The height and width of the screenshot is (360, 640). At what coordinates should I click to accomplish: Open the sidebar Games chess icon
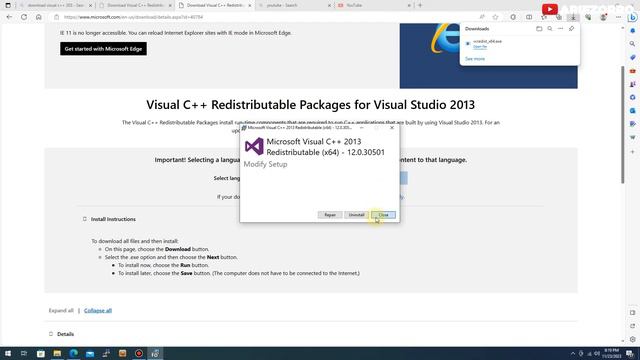point(633,84)
